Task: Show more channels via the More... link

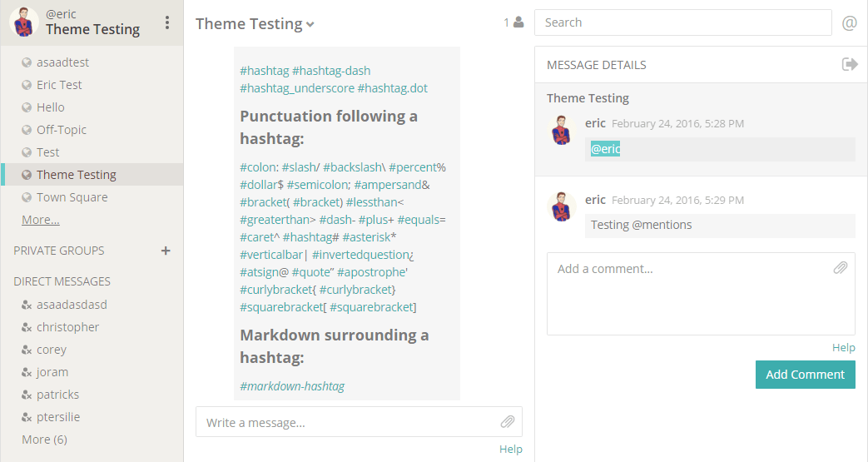Action: [x=41, y=220]
